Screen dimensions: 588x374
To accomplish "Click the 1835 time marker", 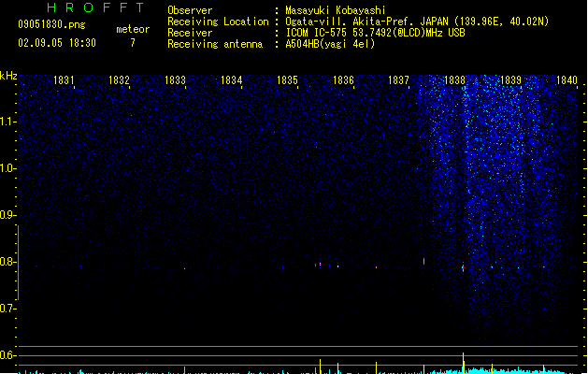I will (x=287, y=80).
